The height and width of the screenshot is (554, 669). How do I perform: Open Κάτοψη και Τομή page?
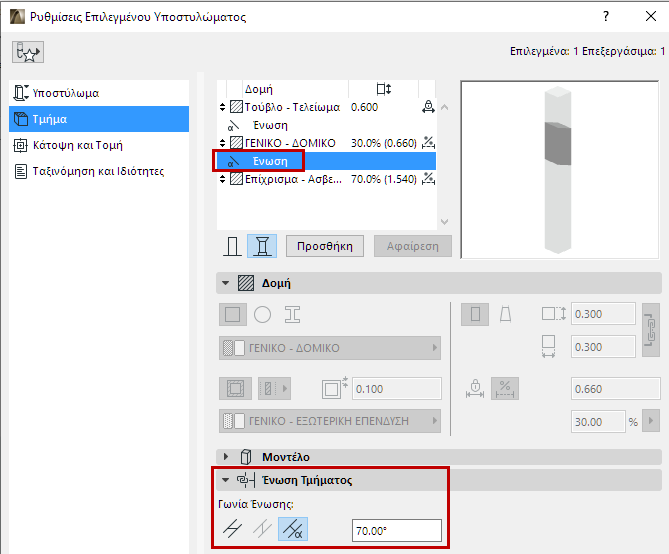(99, 145)
